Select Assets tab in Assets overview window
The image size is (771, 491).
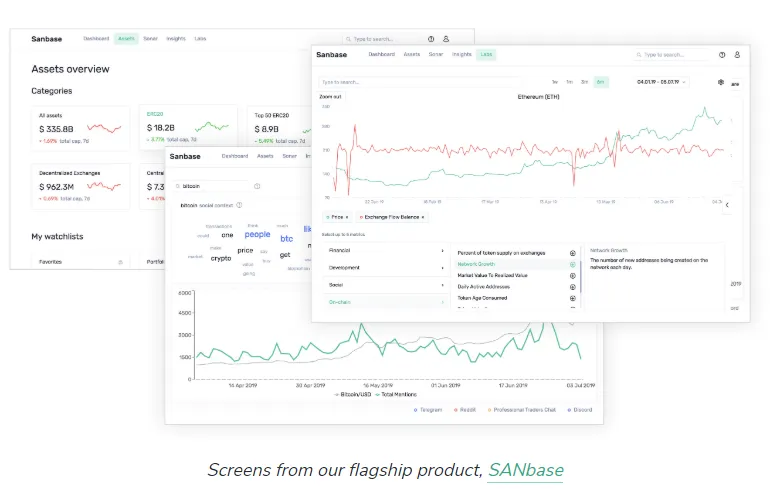coord(126,39)
